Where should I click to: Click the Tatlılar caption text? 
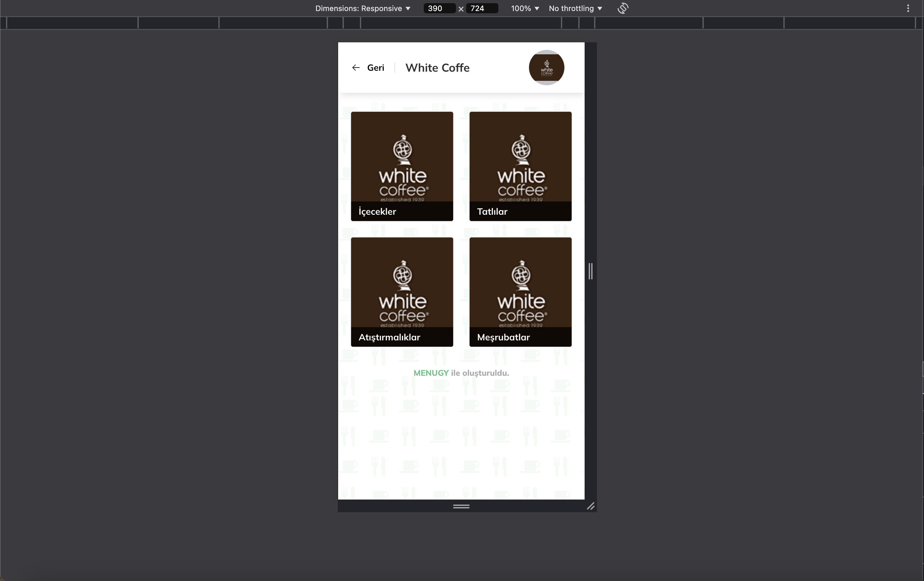pyautogui.click(x=492, y=212)
